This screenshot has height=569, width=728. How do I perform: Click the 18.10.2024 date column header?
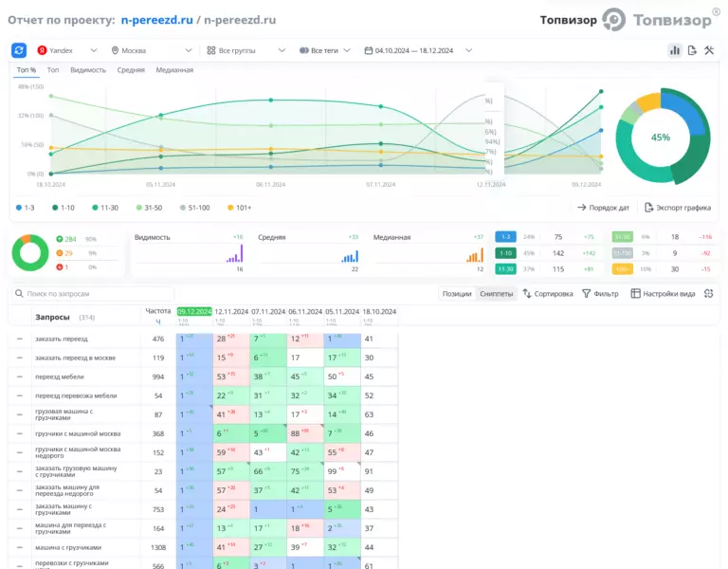click(x=379, y=311)
